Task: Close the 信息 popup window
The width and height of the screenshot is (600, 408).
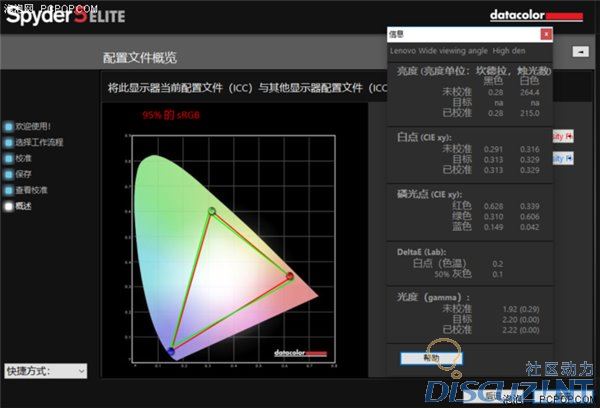Action: point(546,34)
